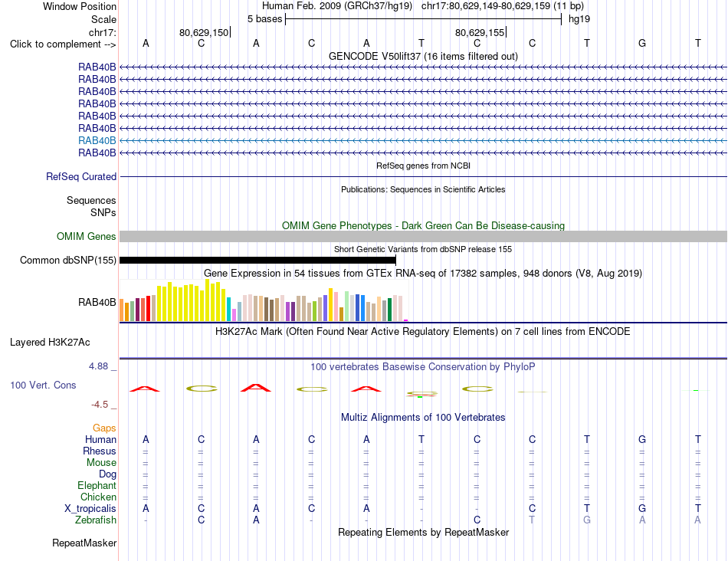The width and height of the screenshot is (728, 561).
Task: Click the 'Gaps' alignment row label
Action: coord(104,428)
